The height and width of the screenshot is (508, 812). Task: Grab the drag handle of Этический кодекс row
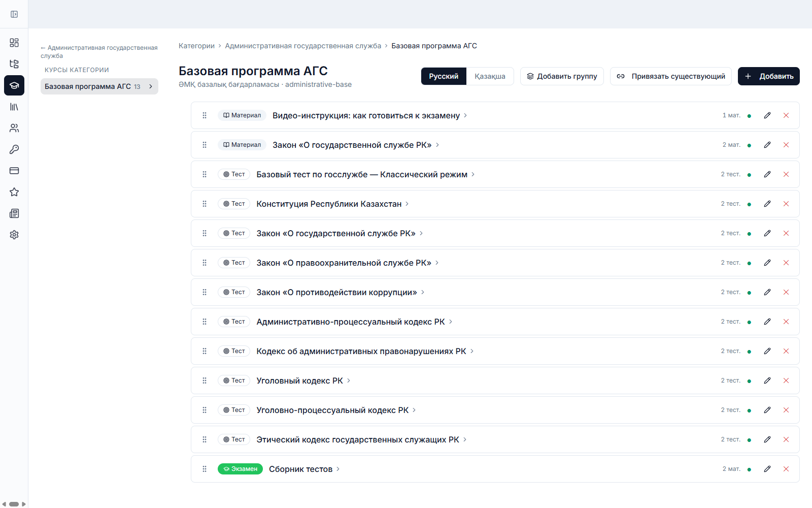tap(205, 439)
